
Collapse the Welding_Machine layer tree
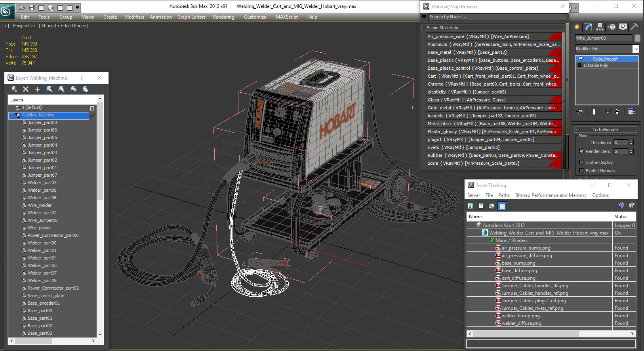pos(11,115)
